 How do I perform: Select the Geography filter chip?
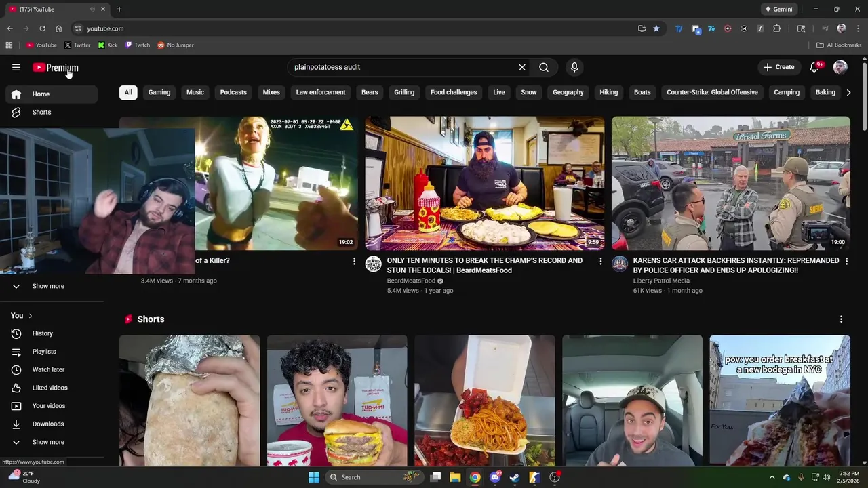click(568, 92)
